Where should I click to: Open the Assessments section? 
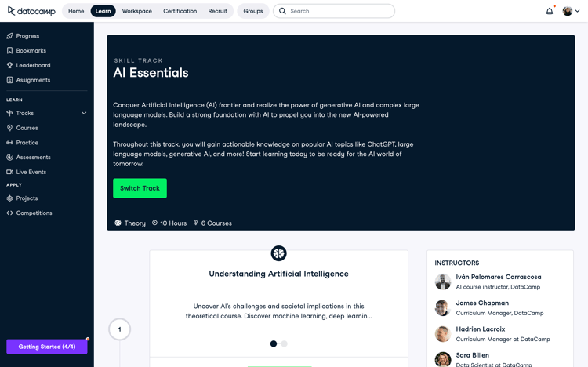(x=34, y=158)
